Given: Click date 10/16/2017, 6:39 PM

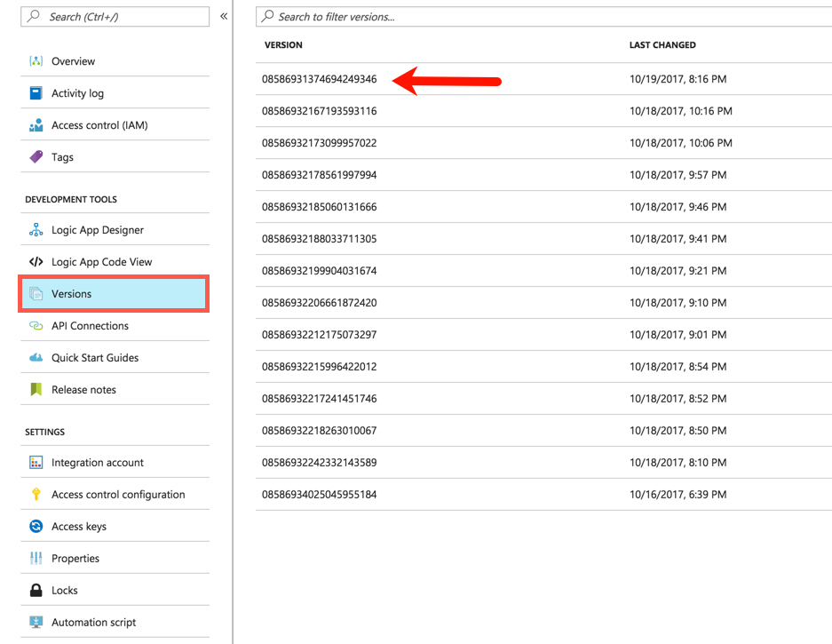Looking at the screenshot, I should coord(677,494).
